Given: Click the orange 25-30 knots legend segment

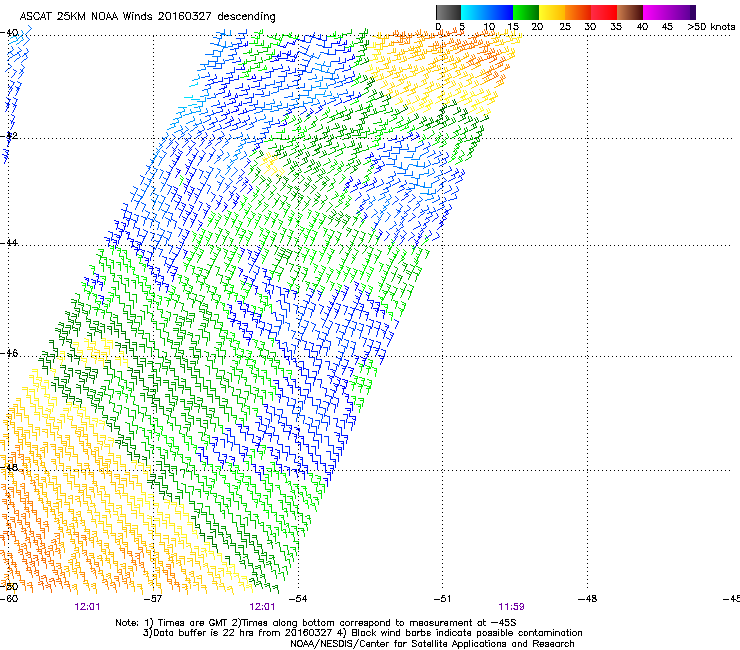Looking at the screenshot, I should tap(578, 12).
